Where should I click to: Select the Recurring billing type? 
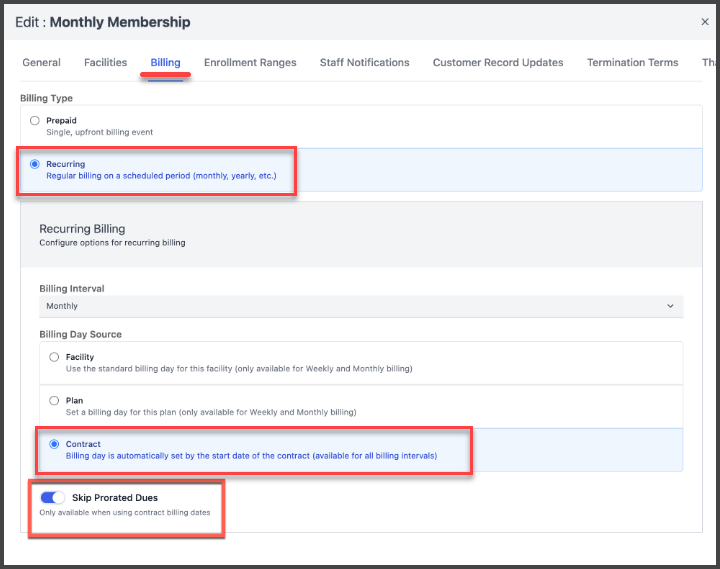pos(35,164)
